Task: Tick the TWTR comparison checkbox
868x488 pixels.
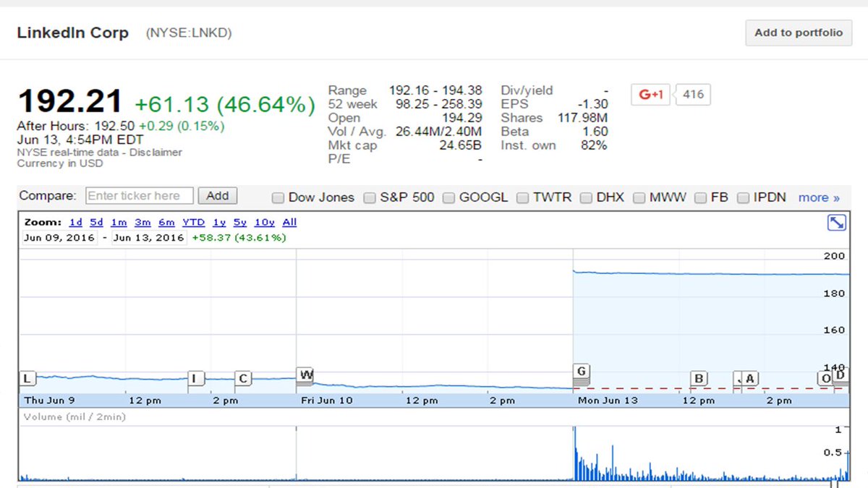Action: pos(522,197)
